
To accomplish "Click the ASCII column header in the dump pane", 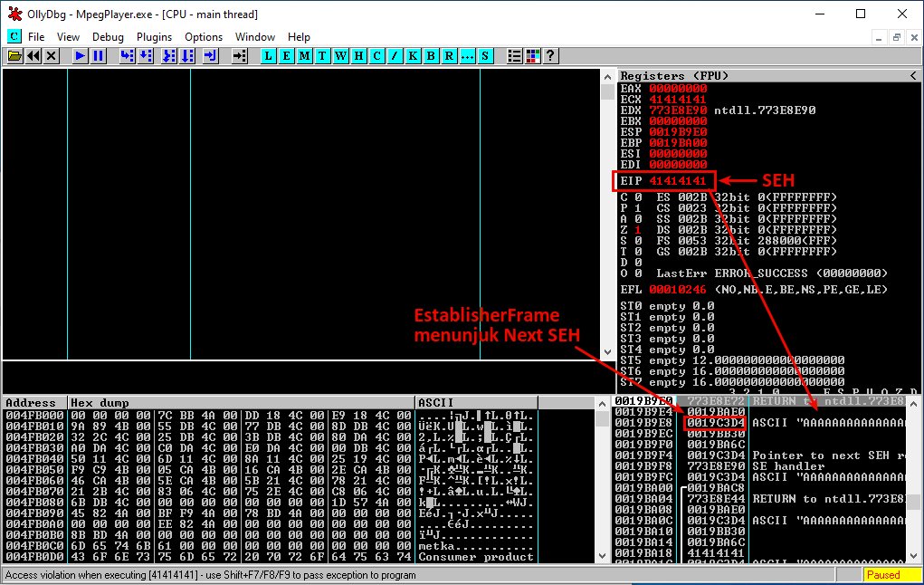I will coord(476,403).
